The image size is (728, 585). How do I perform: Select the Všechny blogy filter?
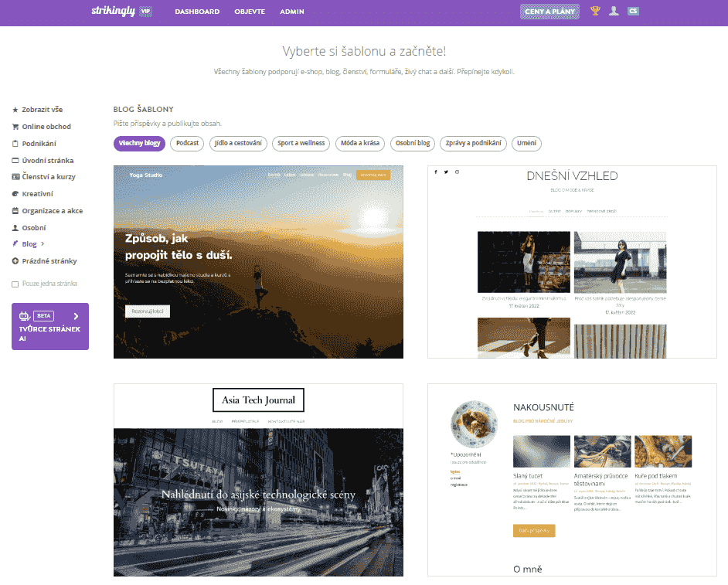(x=139, y=143)
